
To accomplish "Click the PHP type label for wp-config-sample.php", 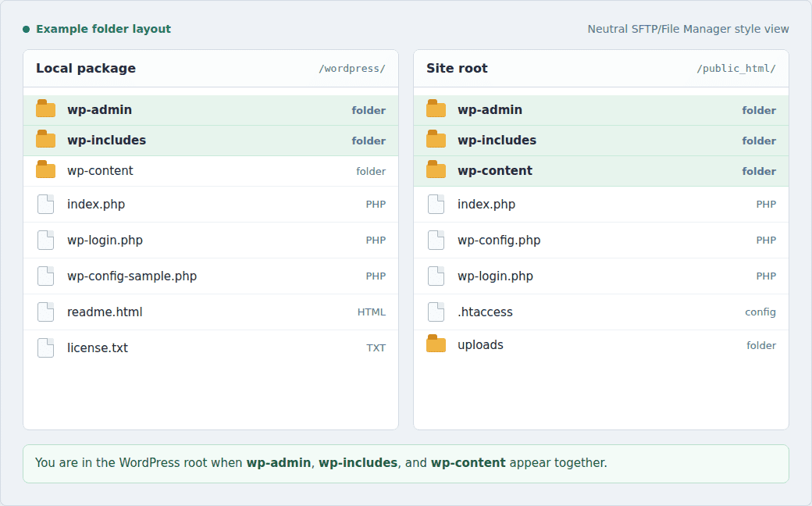I will (376, 276).
